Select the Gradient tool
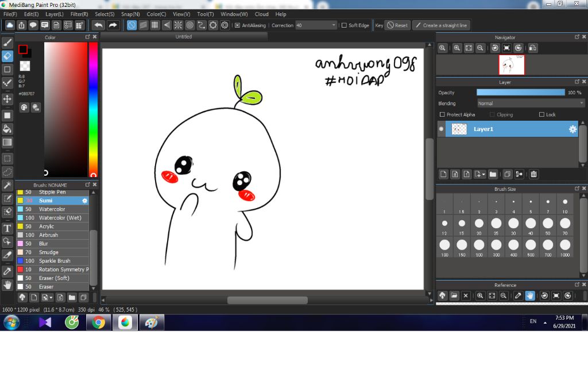The width and height of the screenshot is (588, 380). (x=7, y=143)
